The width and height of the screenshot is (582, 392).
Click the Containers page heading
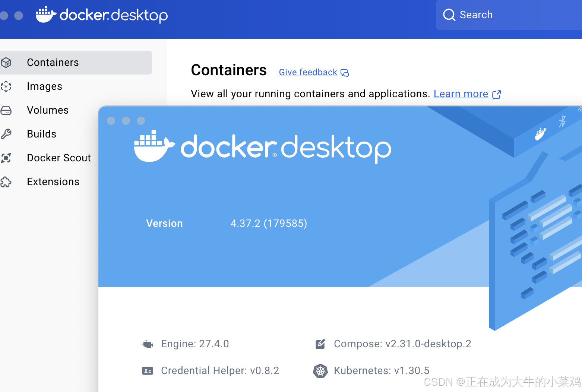tap(229, 70)
